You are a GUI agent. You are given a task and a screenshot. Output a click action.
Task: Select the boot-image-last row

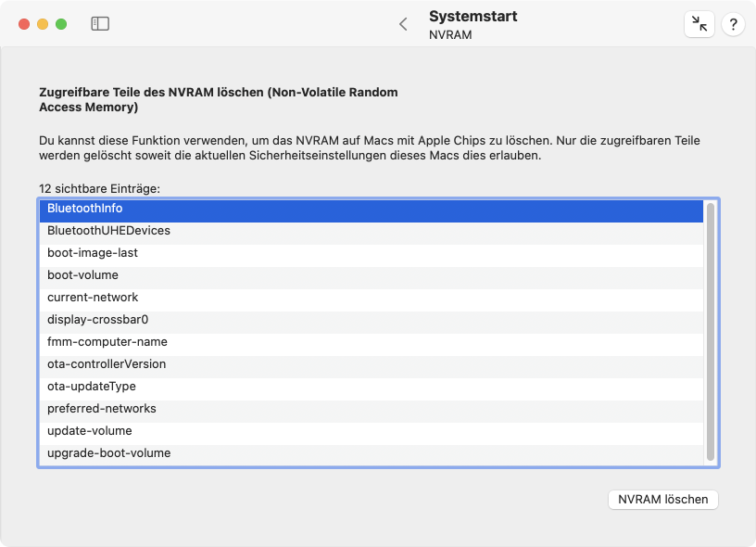(372, 256)
